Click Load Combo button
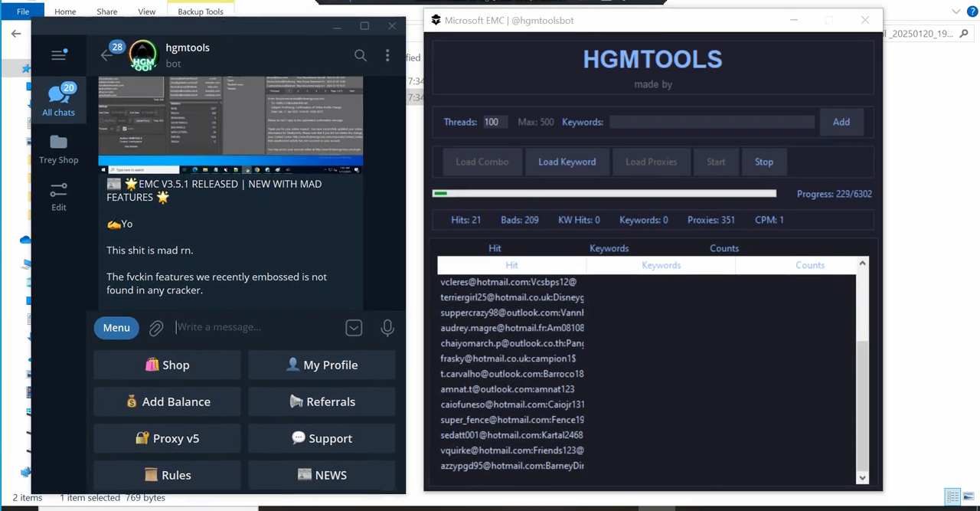 point(482,162)
